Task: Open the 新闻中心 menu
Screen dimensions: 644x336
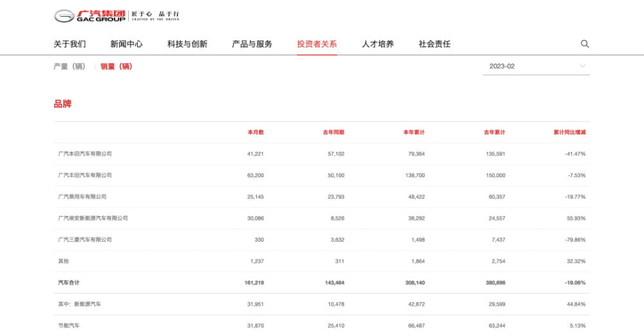Action: point(126,44)
